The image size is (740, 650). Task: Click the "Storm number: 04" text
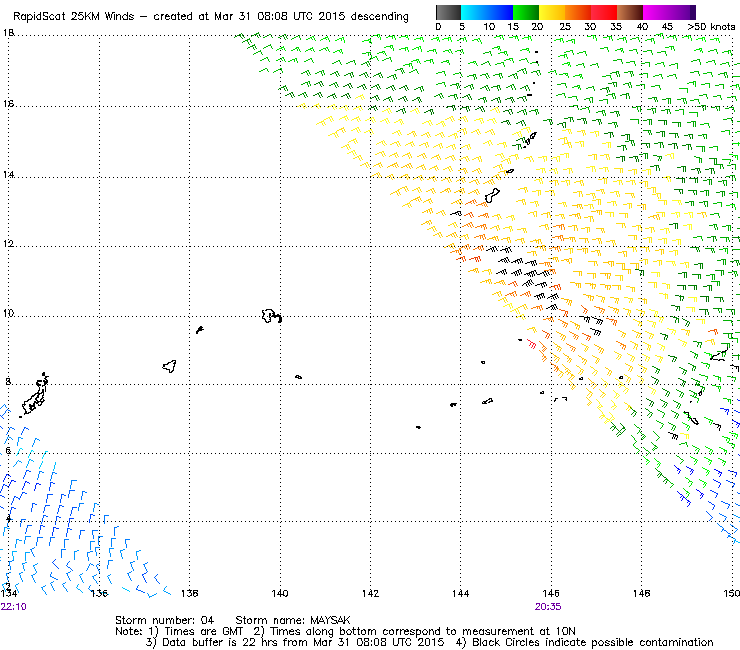tap(165, 620)
